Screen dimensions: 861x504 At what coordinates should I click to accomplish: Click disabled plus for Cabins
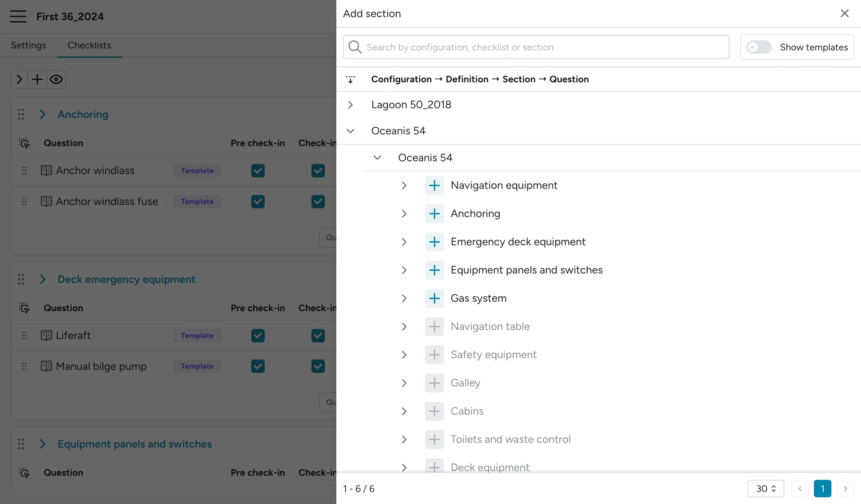pos(434,412)
